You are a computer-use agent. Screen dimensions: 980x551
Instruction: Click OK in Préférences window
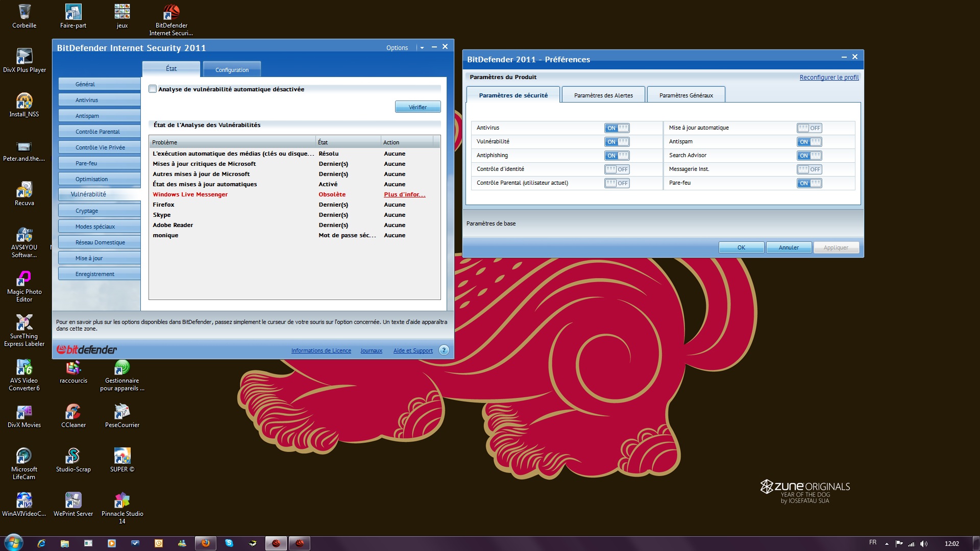tap(741, 247)
